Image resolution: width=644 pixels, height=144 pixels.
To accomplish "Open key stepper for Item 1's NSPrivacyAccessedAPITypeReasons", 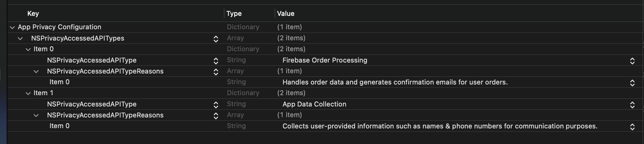I will click(x=216, y=116).
